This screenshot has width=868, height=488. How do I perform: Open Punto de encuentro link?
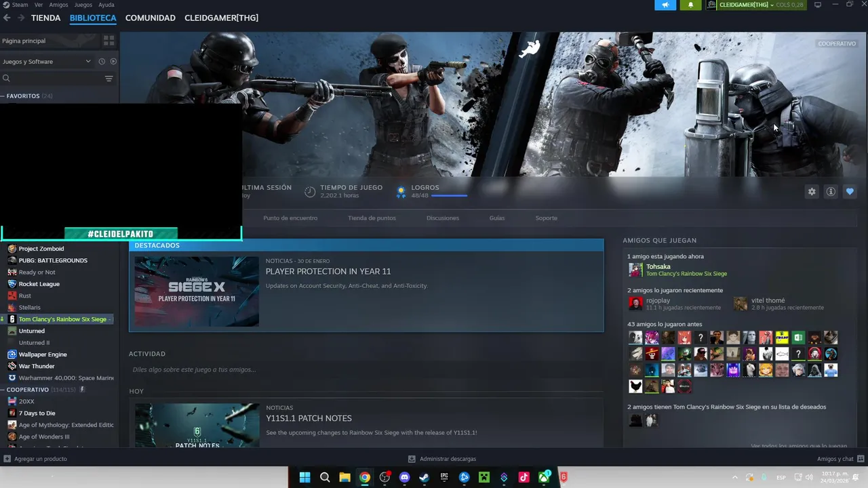pyautogui.click(x=290, y=218)
